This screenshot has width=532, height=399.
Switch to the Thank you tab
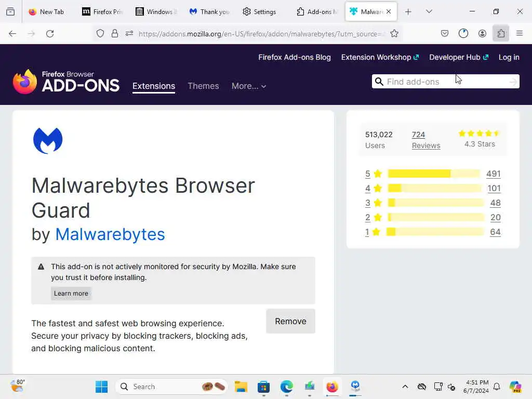pos(210,12)
